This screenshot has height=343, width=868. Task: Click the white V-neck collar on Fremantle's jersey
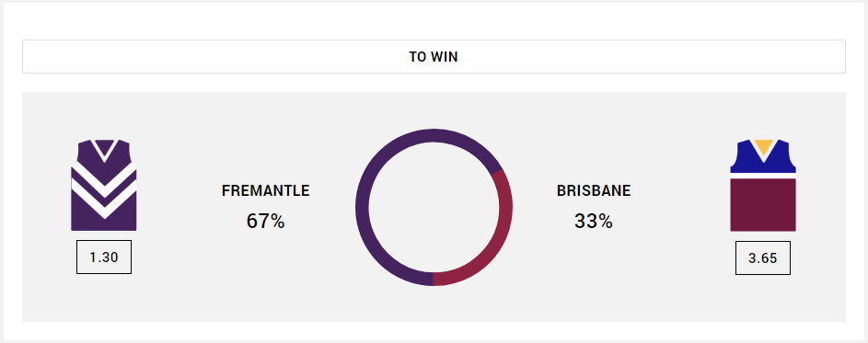[103, 149]
